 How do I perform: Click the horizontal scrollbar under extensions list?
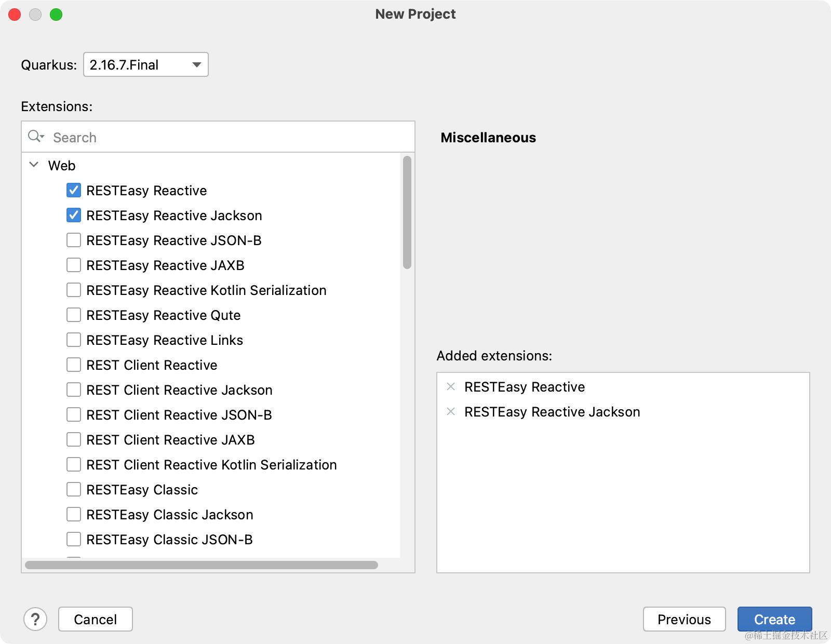point(202,565)
